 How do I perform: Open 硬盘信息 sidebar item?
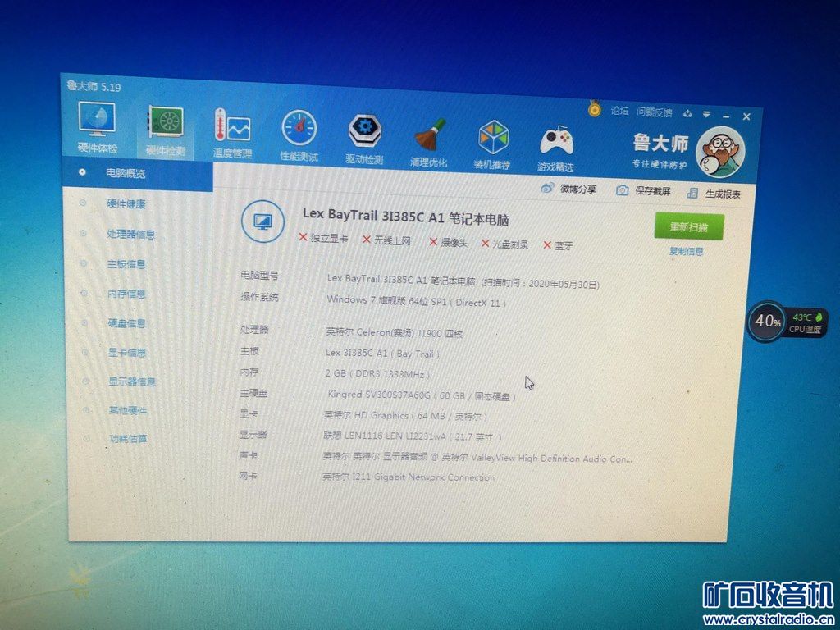coord(126,323)
